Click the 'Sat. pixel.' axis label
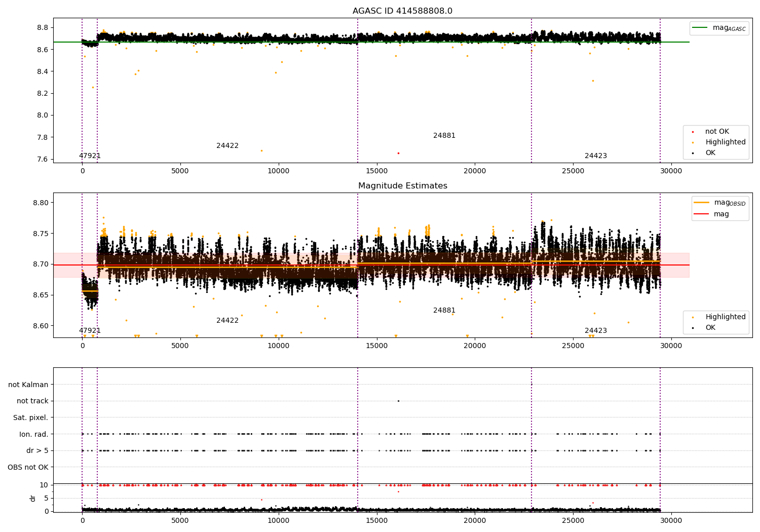This screenshot has width=760, height=532. 31,417
